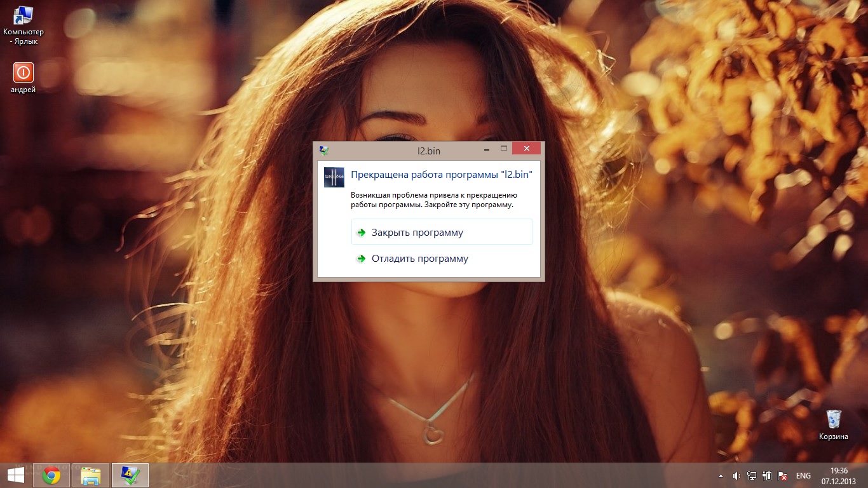Click the heading 'Прекращена работа программы "l2.bin"'
868x488 pixels.
[x=442, y=174]
